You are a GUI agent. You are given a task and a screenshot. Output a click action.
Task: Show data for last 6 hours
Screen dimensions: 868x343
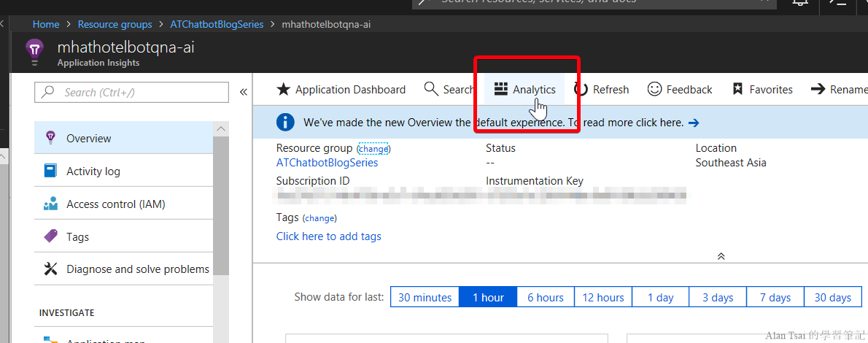pyautogui.click(x=546, y=298)
